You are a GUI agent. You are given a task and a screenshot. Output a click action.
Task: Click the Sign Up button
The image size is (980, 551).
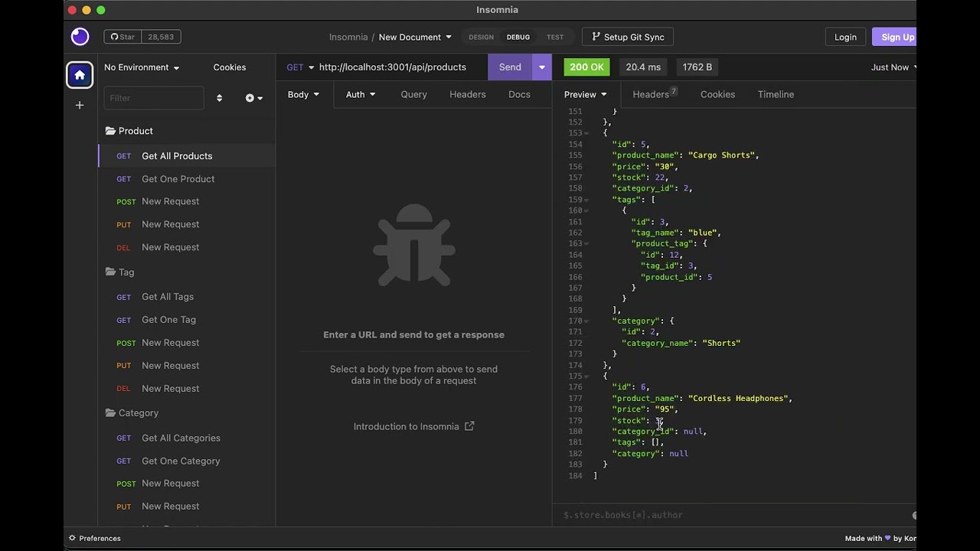896,37
